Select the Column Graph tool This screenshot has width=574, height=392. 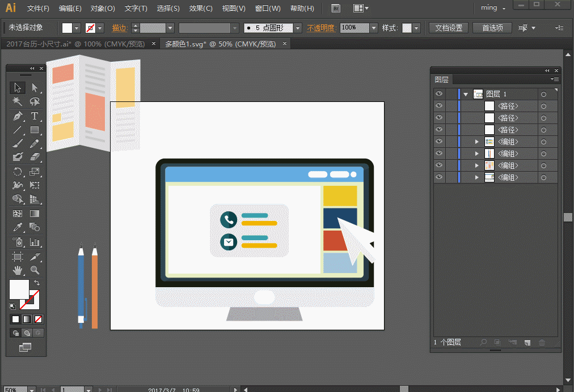pyautogui.click(x=35, y=242)
